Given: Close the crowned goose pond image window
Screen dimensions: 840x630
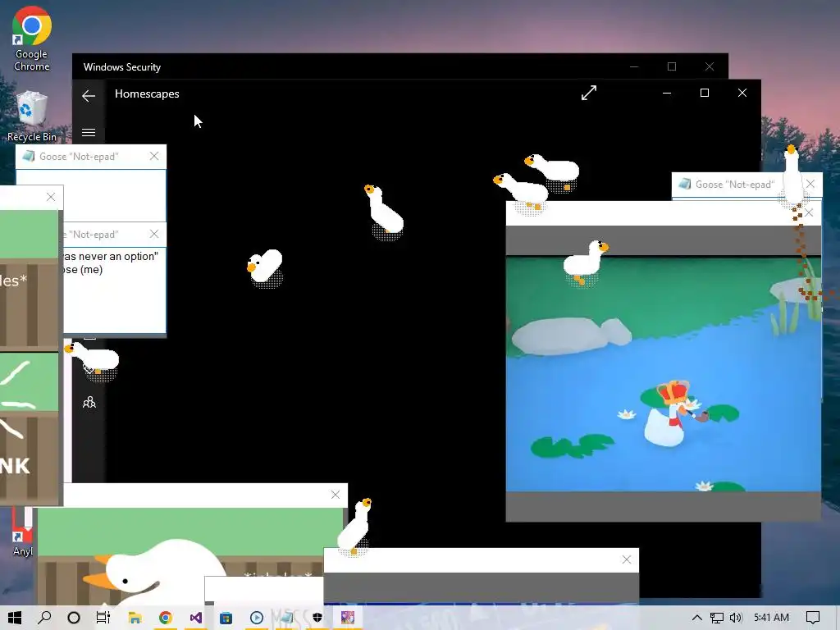Looking at the screenshot, I should tap(809, 212).
